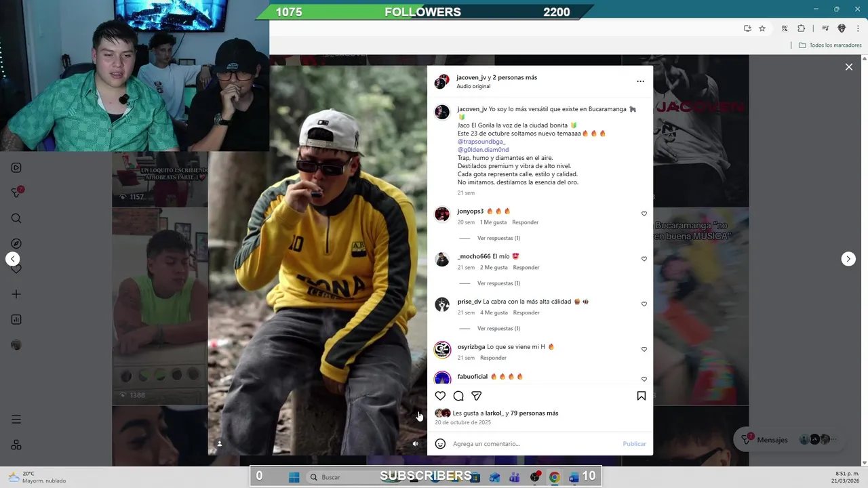868x488 pixels.
Task: Open jacoven_jv avatar in post header
Action: coord(441,82)
